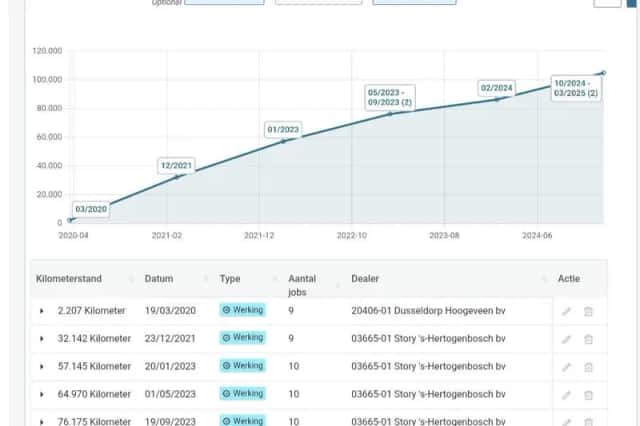Image resolution: width=640 pixels, height=426 pixels.
Task: Click 76.175 Kilometer cell
Action: [x=94, y=421]
